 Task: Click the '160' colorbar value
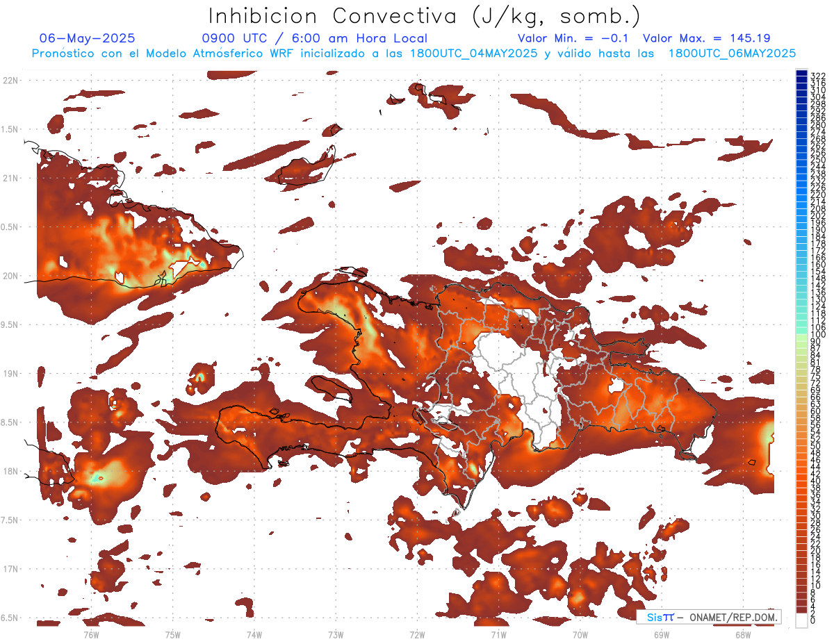pyautogui.click(x=817, y=265)
